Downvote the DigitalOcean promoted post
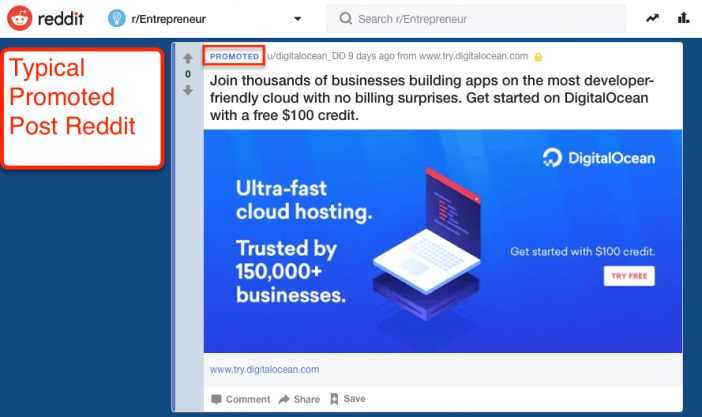 [x=188, y=90]
